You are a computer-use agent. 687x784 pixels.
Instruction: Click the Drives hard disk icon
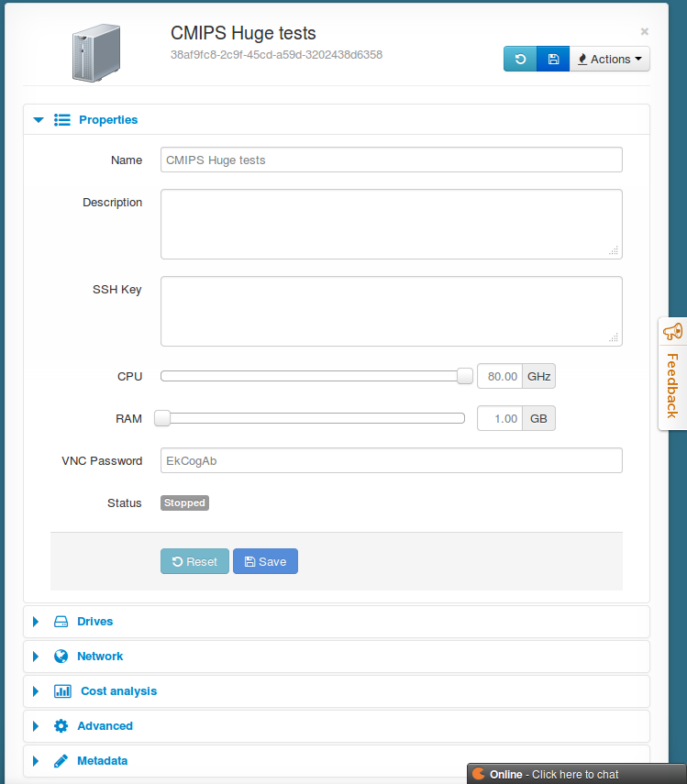(x=61, y=622)
